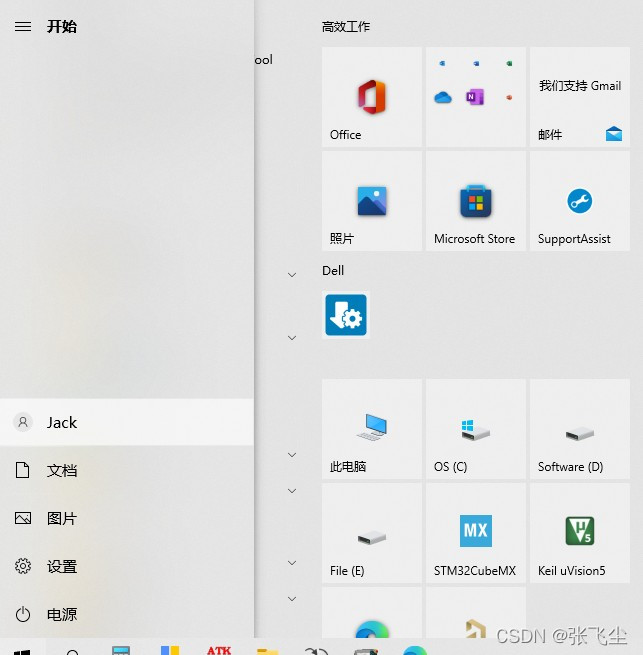Viewport: 643px width, 655px height.
Task: Click the 高效工作 group heading
Action: pos(346,27)
